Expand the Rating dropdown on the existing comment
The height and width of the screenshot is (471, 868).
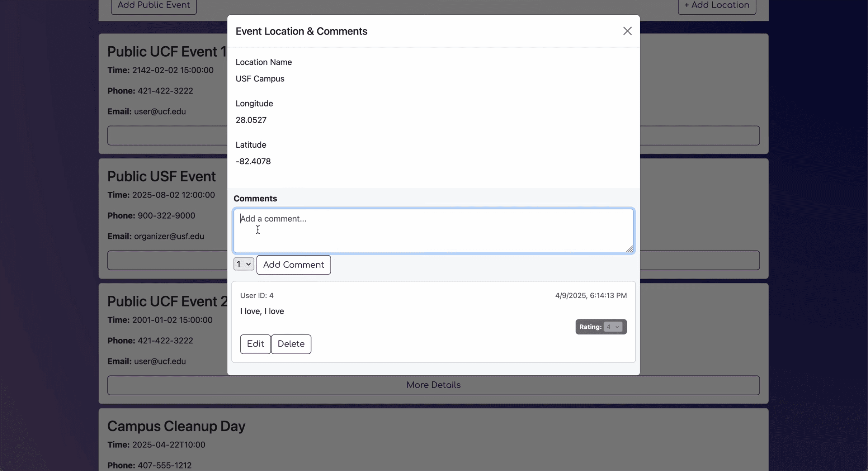point(612,327)
